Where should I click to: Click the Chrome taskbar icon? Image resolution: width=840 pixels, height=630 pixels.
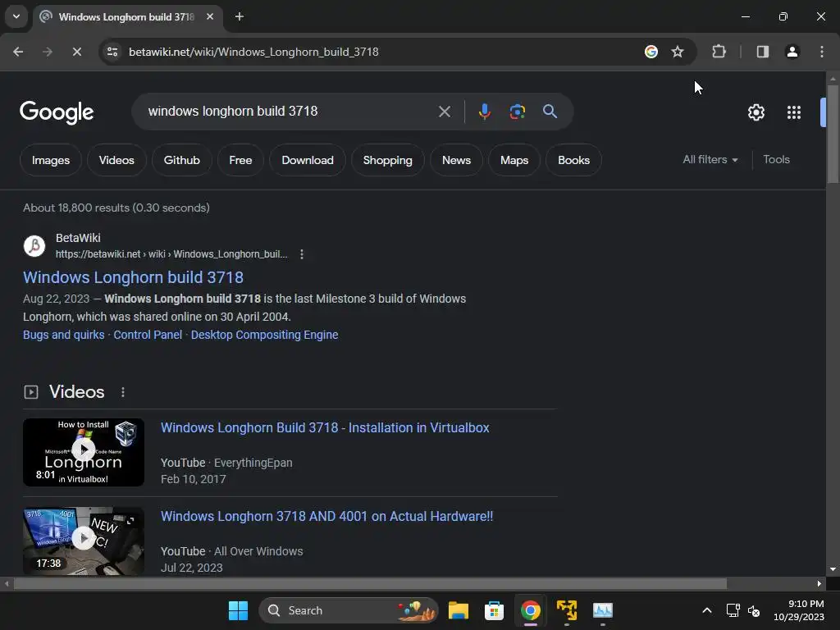pyautogui.click(x=531, y=610)
